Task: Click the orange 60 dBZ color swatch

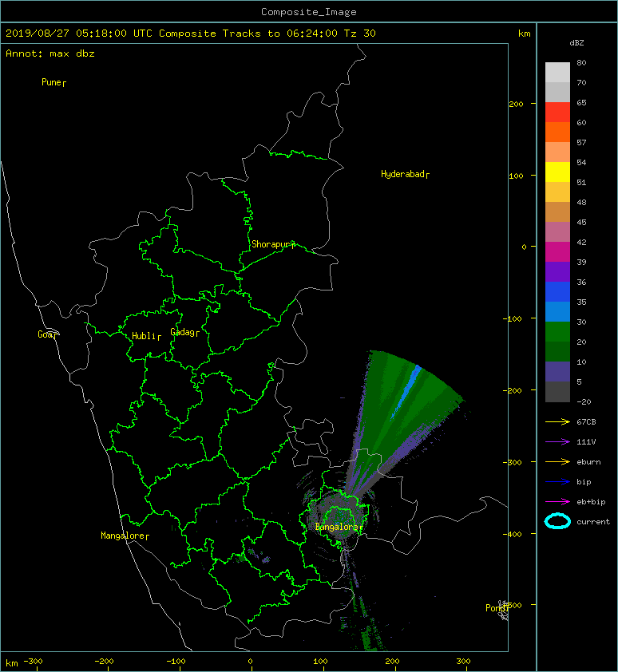Action: 557,132
